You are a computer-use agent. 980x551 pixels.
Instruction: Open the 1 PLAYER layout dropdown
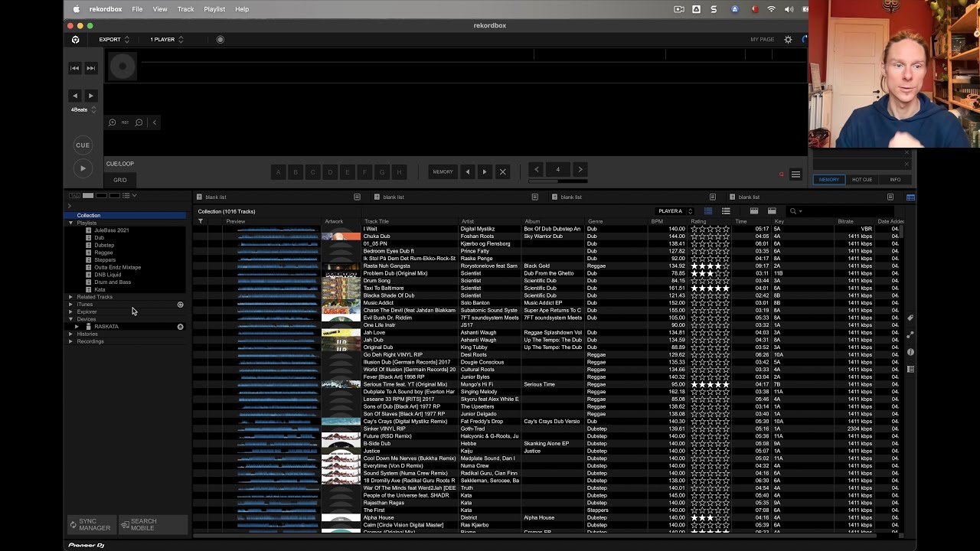(166, 40)
